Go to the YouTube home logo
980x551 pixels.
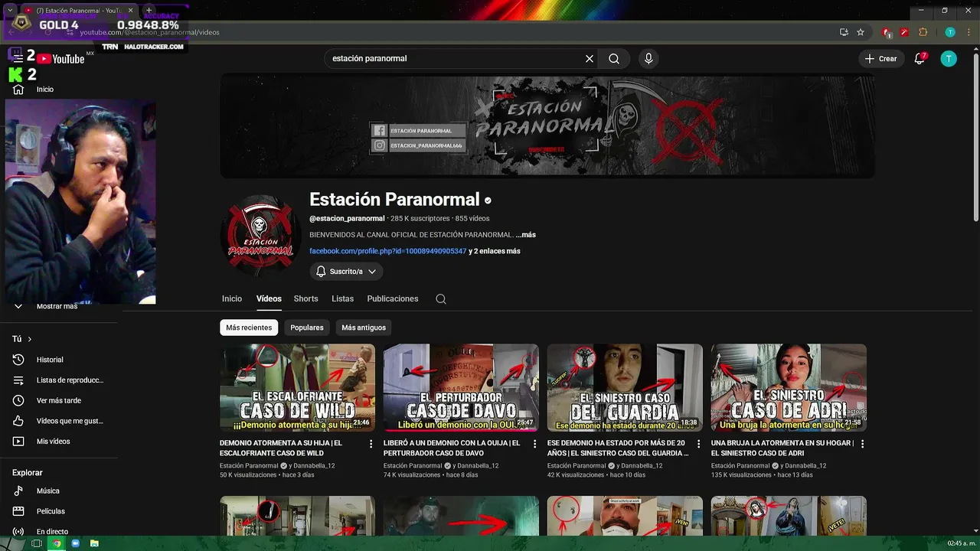pyautogui.click(x=60, y=59)
